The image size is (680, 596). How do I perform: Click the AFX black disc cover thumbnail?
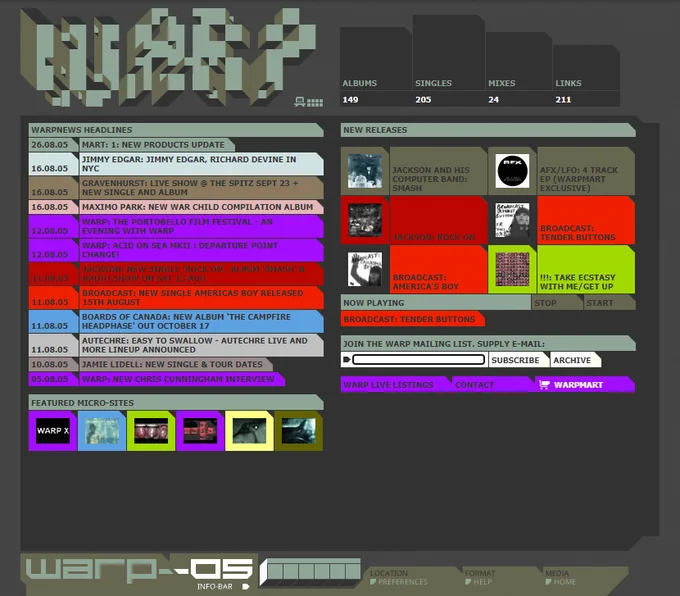point(512,171)
